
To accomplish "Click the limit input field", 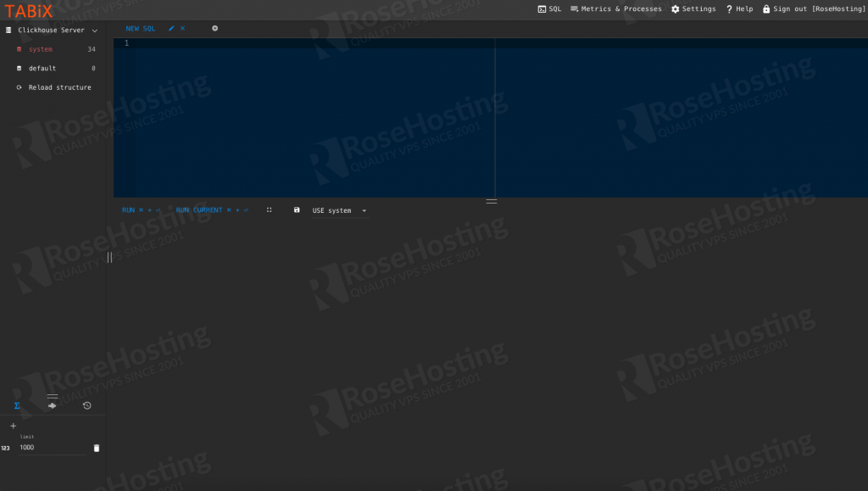I will [51, 448].
